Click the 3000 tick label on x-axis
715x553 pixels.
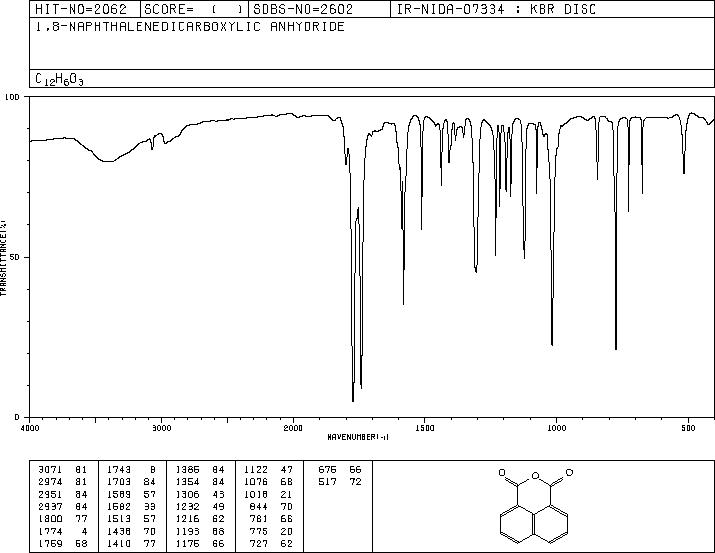(161, 428)
